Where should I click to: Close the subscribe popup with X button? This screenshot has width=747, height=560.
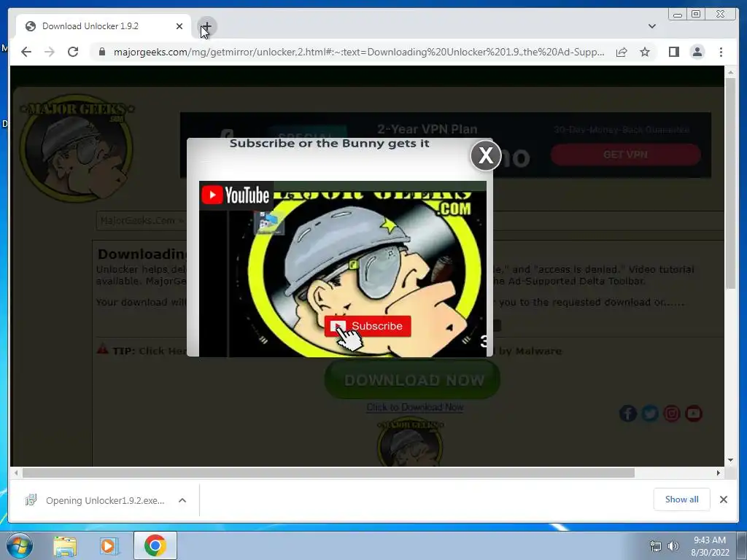coord(485,155)
